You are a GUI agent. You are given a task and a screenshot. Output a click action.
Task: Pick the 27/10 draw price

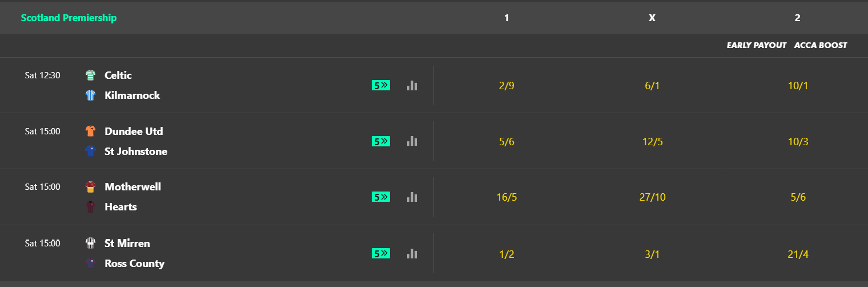[x=652, y=197]
